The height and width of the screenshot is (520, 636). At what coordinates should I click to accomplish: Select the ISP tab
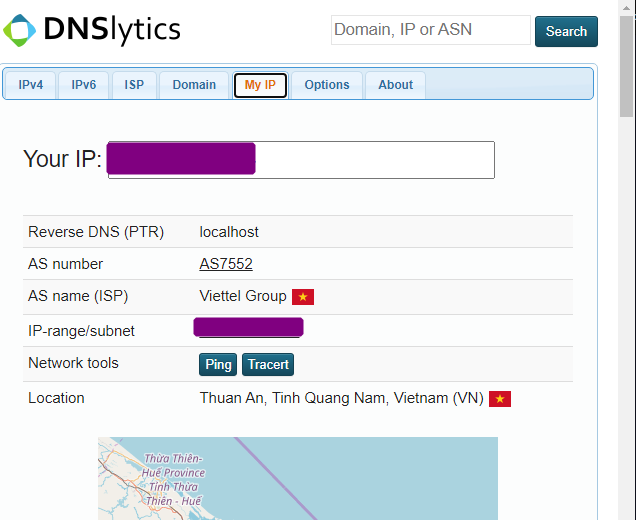tap(134, 85)
